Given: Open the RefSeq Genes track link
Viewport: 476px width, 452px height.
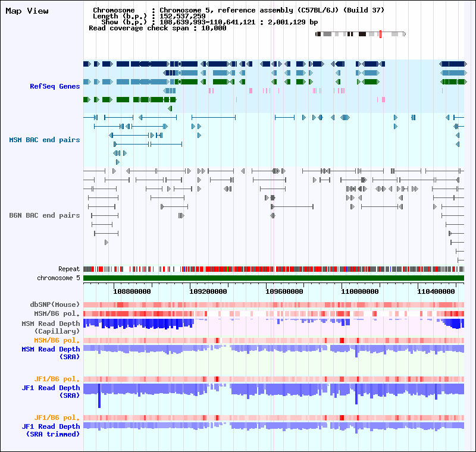Looking at the screenshot, I should click(x=55, y=86).
